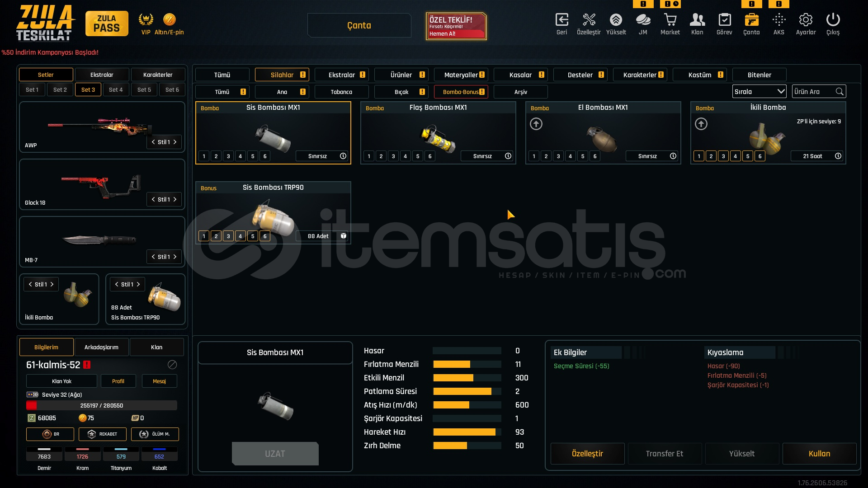Next style arrow for Glock 18
This screenshot has height=488, width=868.
click(175, 199)
